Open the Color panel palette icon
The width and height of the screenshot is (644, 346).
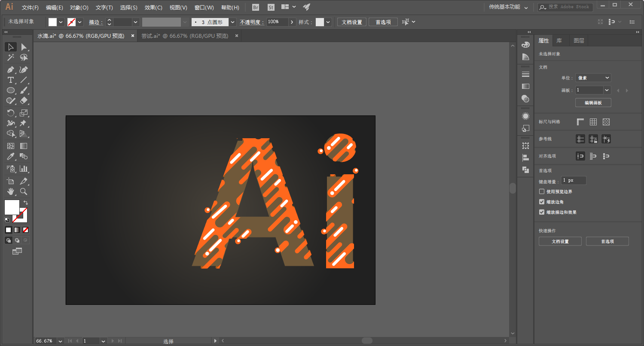point(525,45)
